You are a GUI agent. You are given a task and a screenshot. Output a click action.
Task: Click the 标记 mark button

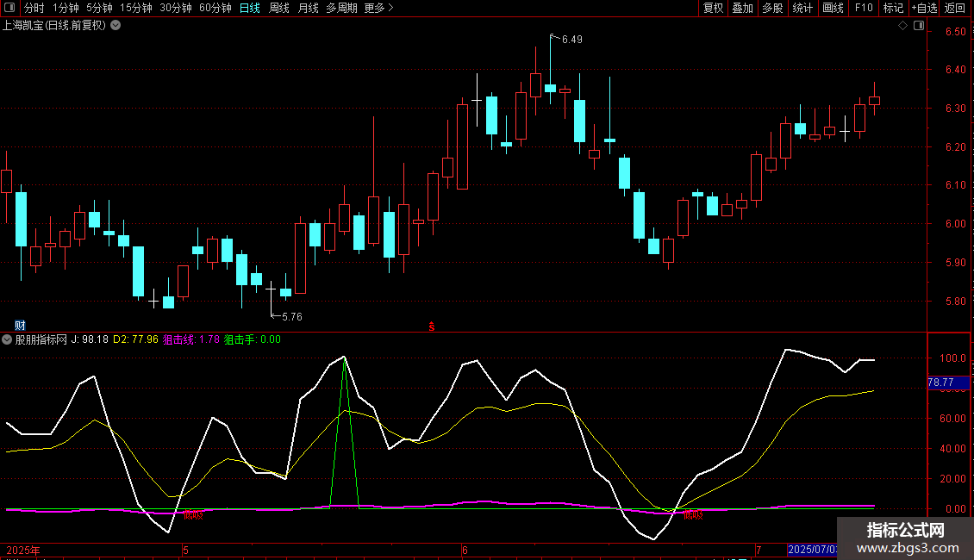(x=893, y=8)
